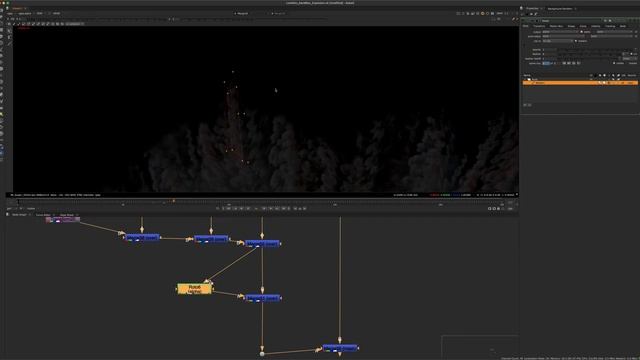Image resolution: width=640 pixels, height=360 pixels.
Task: Open the Clone tab in Roto properties
Action: coord(583,26)
